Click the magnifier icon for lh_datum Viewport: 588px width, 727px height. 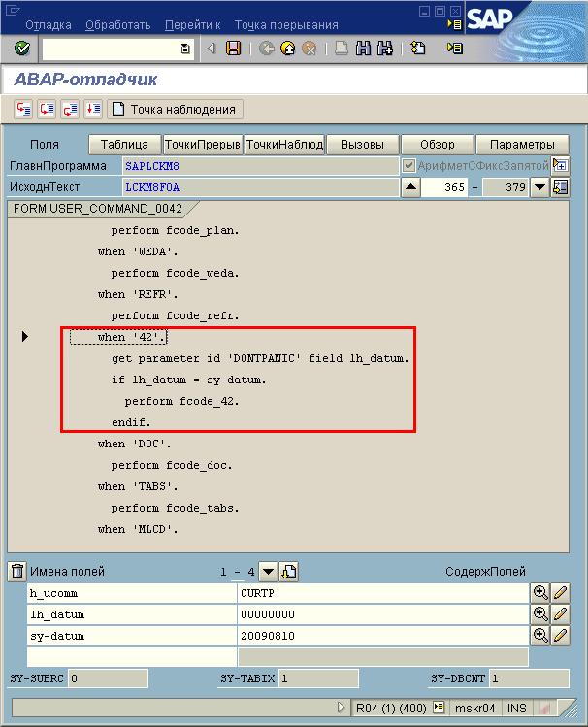pyautogui.click(x=540, y=614)
